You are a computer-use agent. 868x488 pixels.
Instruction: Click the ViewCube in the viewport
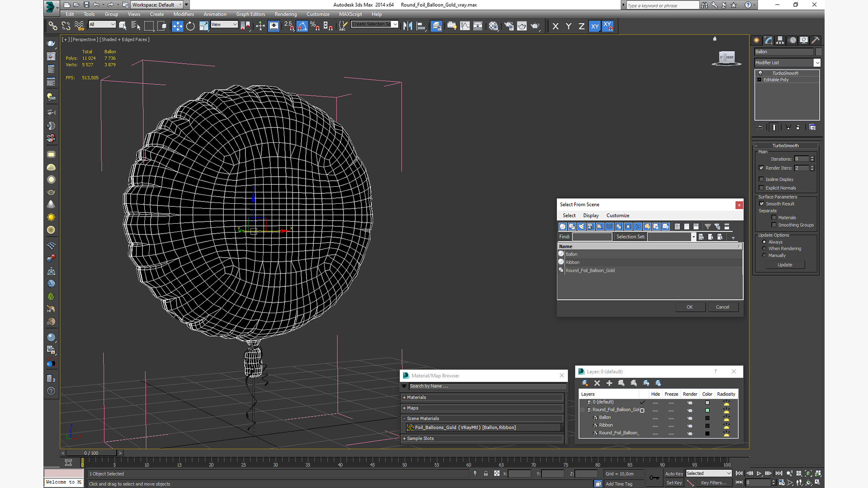tap(727, 58)
